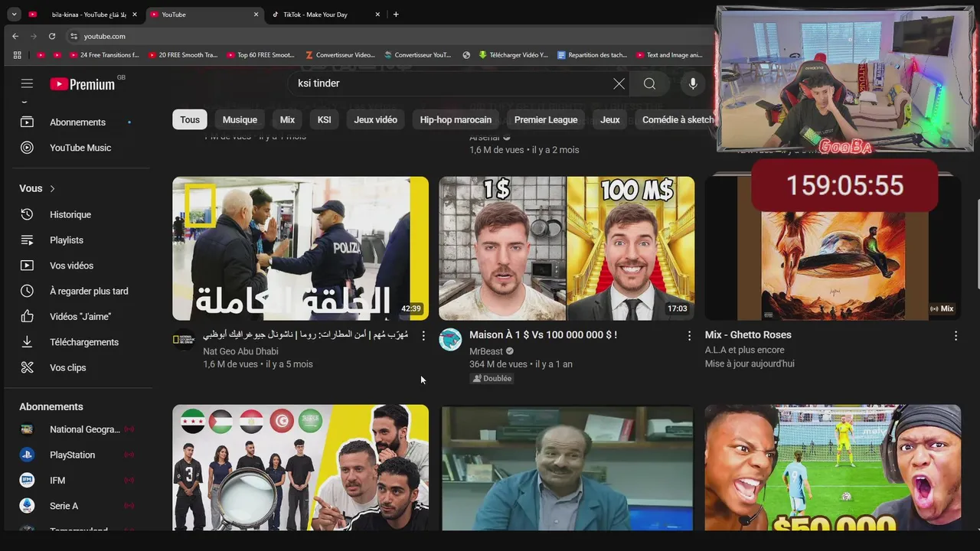Reload the current page
The width and height of the screenshot is (980, 551).
pos(52,36)
